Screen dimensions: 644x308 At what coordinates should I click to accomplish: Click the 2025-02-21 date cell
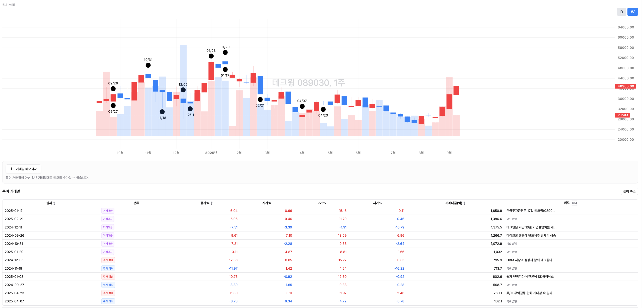14,219
